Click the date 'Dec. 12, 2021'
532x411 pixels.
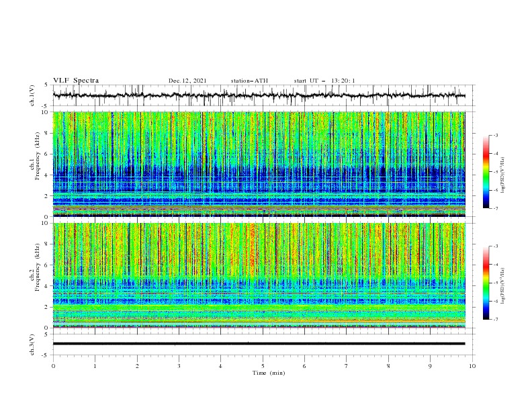(187, 81)
